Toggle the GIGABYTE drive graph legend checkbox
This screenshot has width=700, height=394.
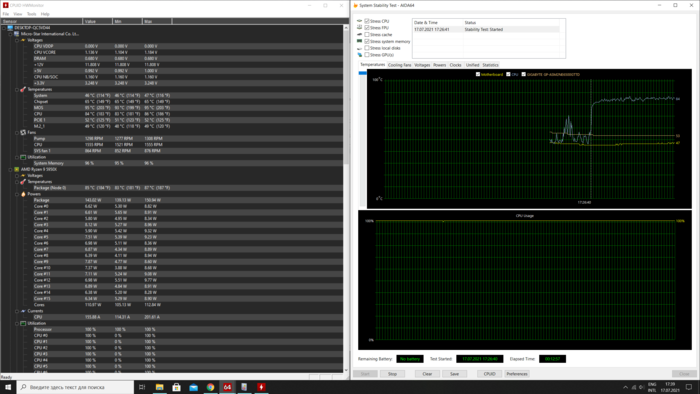[524, 75]
